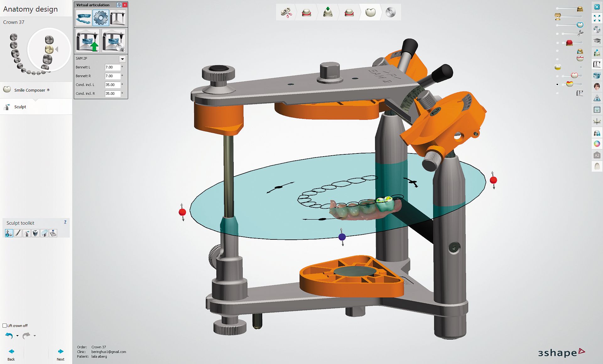Click articulator icon with disc
Viewport: 603px width, 364px height.
113,41
